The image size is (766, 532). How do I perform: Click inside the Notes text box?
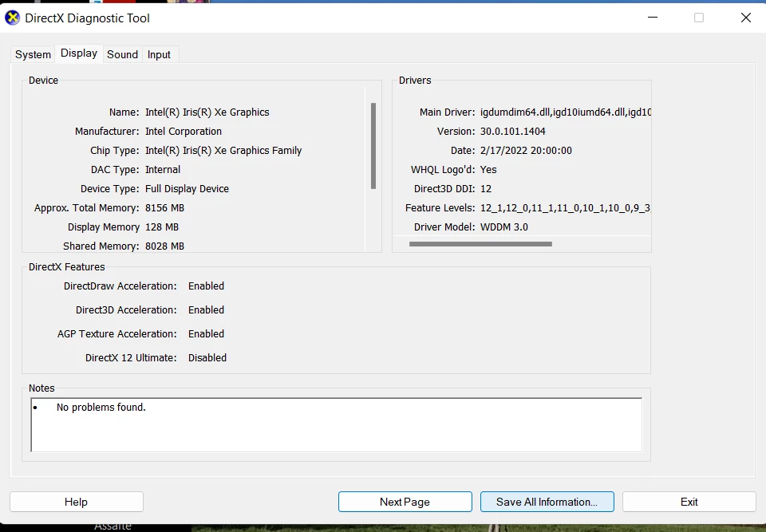tap(336, 425)
